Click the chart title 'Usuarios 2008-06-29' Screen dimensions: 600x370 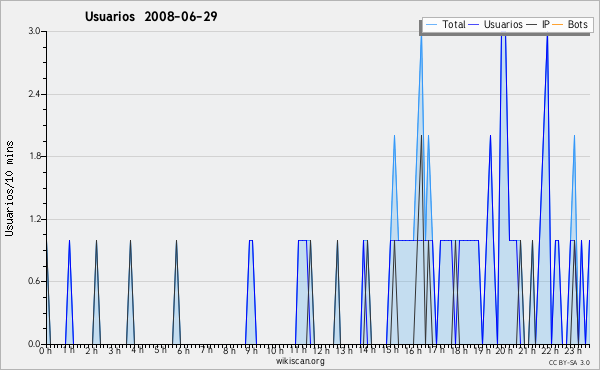point(151,16)
